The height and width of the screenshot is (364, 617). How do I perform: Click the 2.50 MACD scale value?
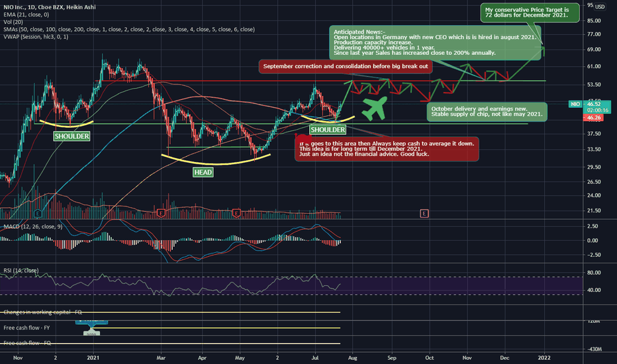(x=593, y=226)
